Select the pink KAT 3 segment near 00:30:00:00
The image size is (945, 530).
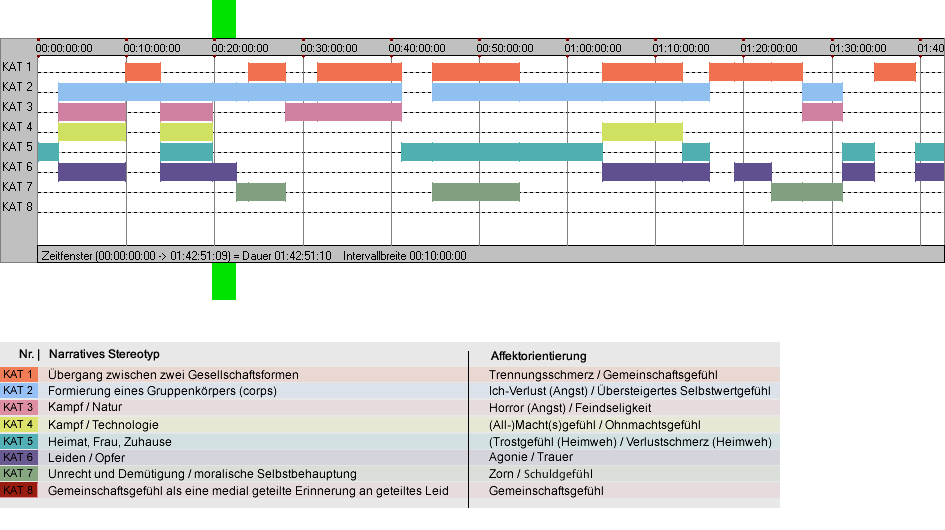(343, 112)
